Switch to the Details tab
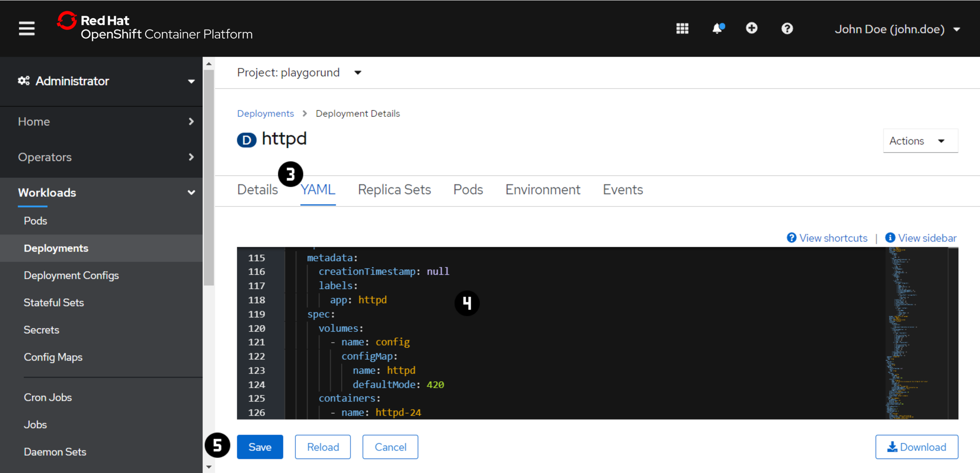 tap(257, 190)
